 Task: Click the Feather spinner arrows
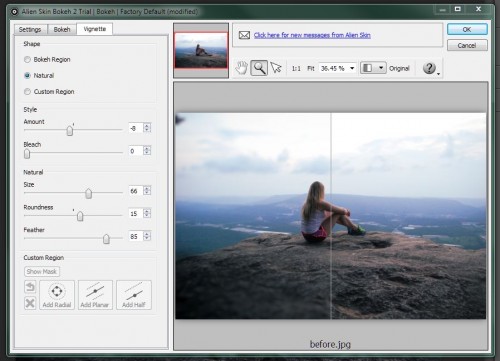point(147,236)
